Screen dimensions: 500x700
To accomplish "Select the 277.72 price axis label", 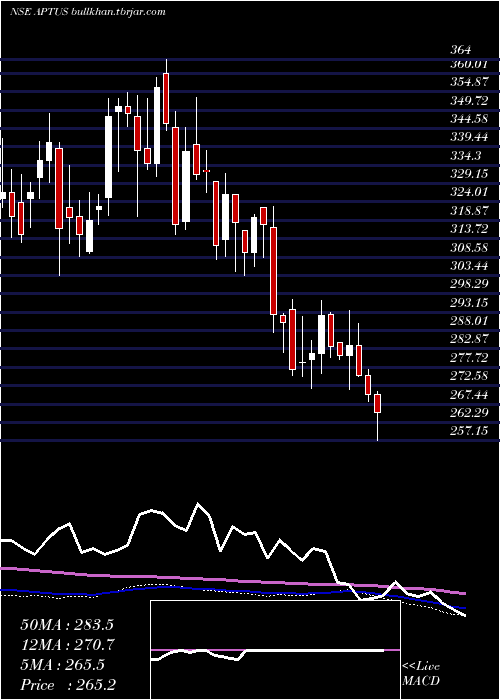I will [469, 358].
